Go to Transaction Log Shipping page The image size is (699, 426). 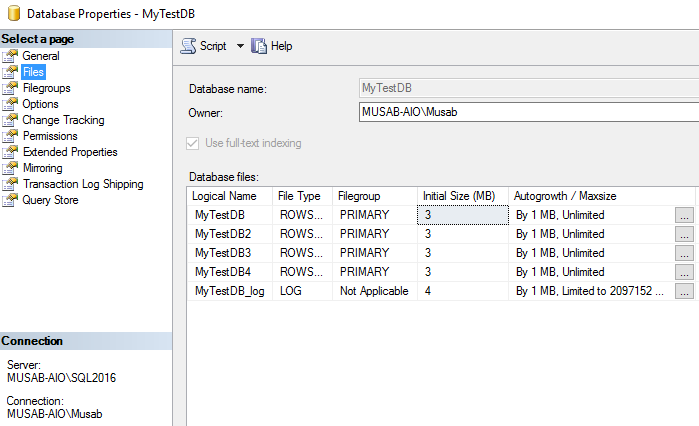click(x=82, y=184)
